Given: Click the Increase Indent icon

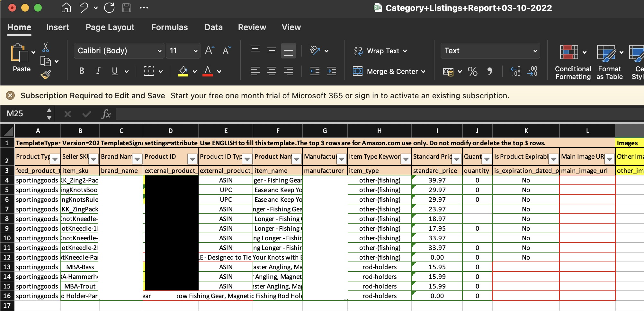Looking at the screenshot, I should coord(331,71).
